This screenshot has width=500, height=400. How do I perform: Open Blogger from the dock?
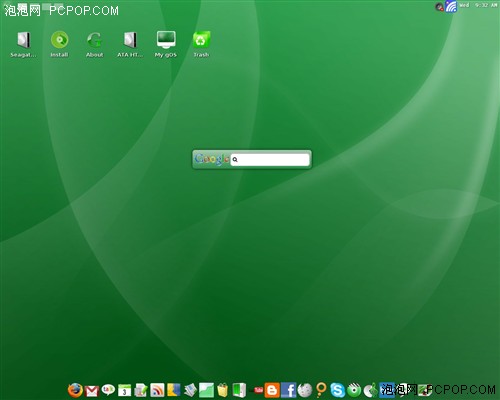[272, 390]
